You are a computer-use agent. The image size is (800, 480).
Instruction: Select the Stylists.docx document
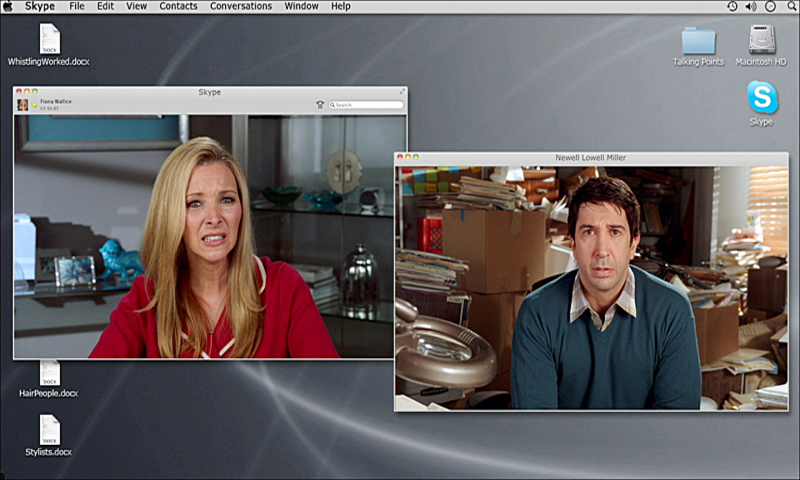(49, 431)
